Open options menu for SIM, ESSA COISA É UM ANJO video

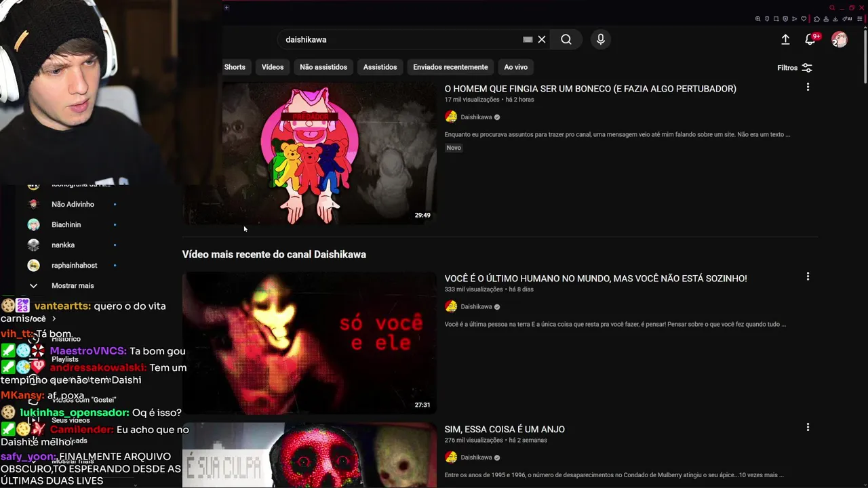(808, 427)
